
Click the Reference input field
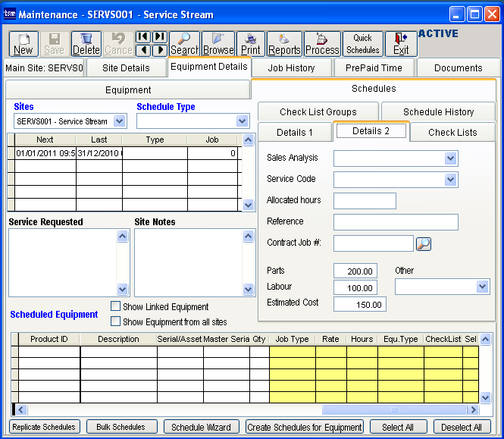click(x=396, y=222)
